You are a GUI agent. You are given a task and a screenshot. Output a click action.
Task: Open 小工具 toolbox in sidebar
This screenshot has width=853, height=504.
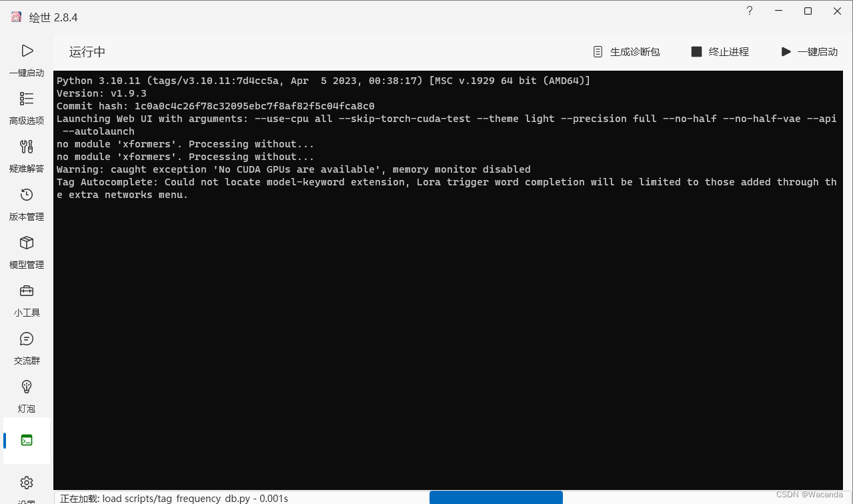click(27, 300)
